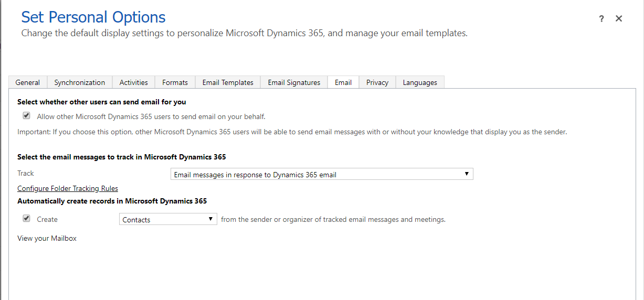Select the Email tab

point(343,82)
